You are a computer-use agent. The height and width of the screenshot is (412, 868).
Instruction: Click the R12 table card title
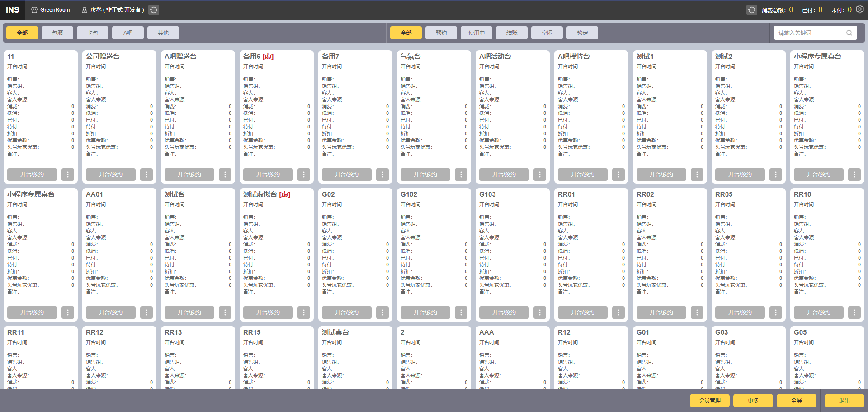(564, 332)
